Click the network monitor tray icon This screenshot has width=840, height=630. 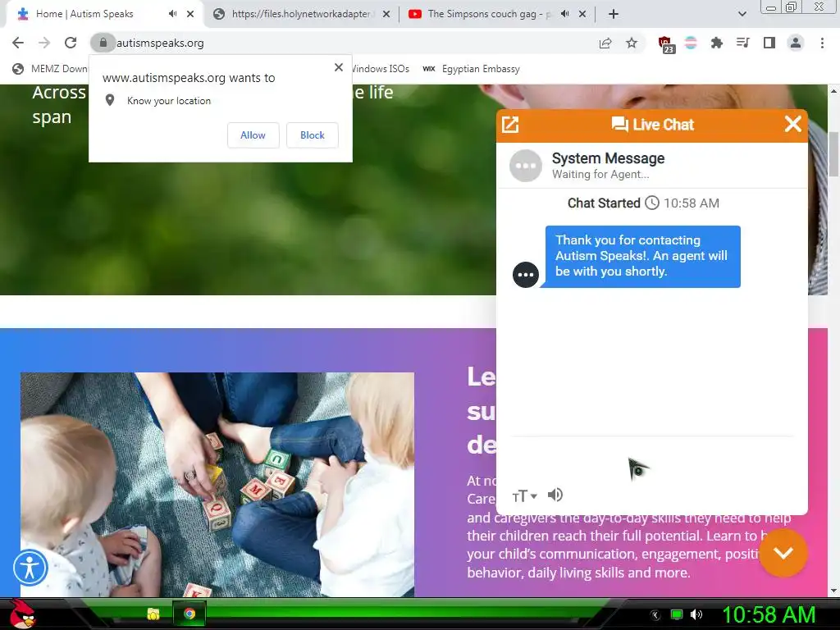[677, 614]
